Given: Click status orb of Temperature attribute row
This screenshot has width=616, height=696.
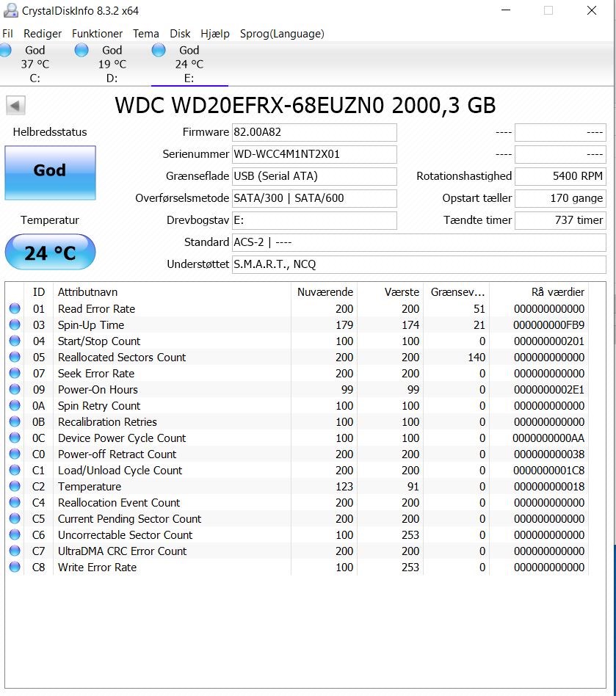Looking at the screenshot, I should coord(15,486).
